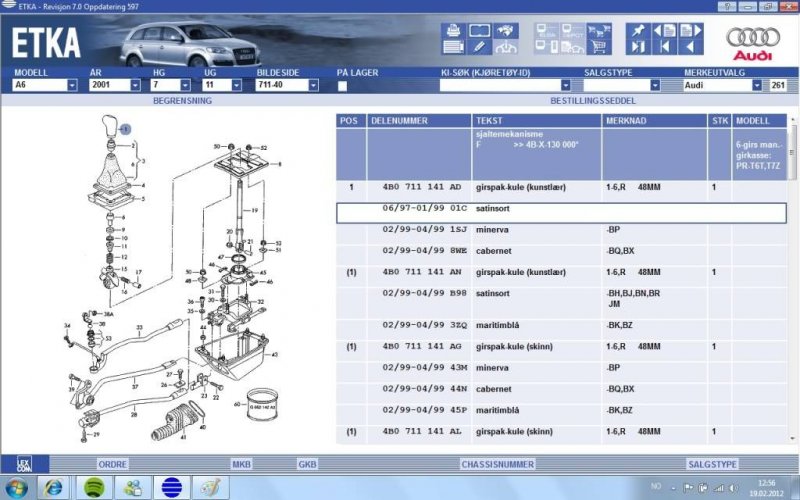Image resolution: width=800 pixels, height=500 pixels.
Task: Click the CHASSISNUMMER button
Action: [495, 464]
